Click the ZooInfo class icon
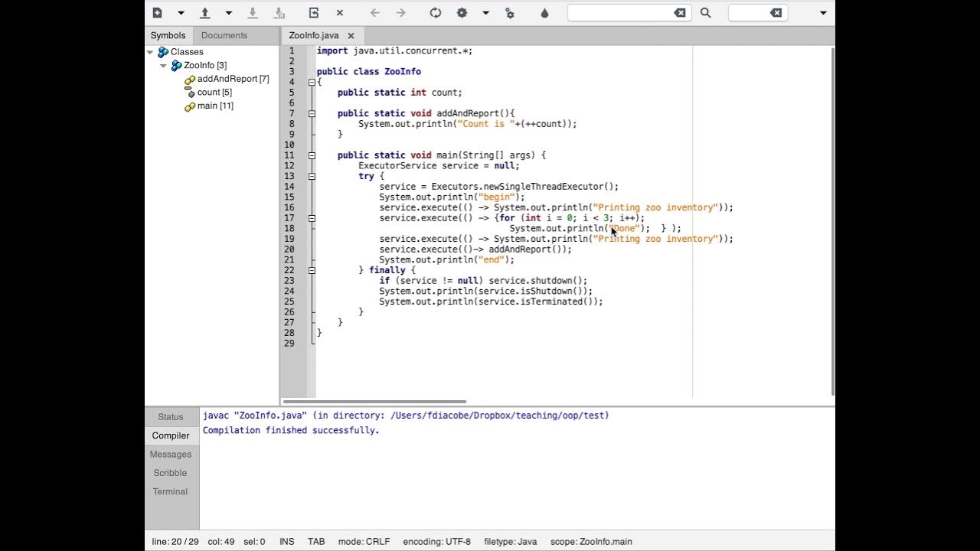This screenshot has width=980, height=551. (x=176, y=66)
